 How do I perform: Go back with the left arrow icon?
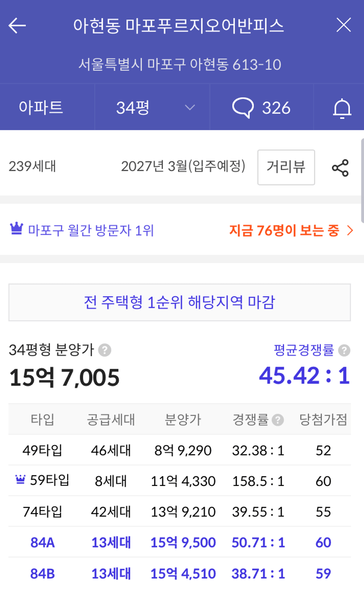coord(17,26)
